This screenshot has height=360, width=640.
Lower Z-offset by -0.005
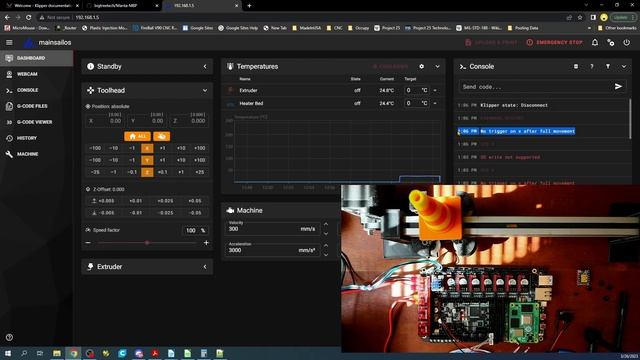(x=103, y=213)
